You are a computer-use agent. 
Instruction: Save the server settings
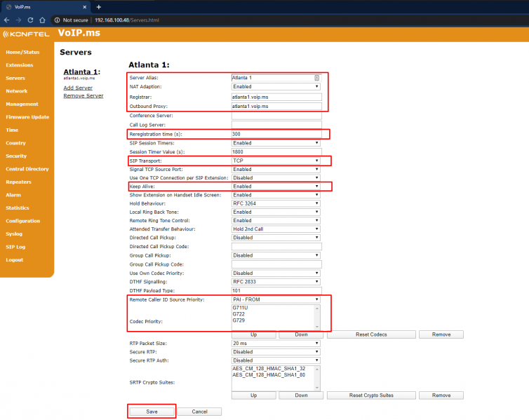pos(152,412)
